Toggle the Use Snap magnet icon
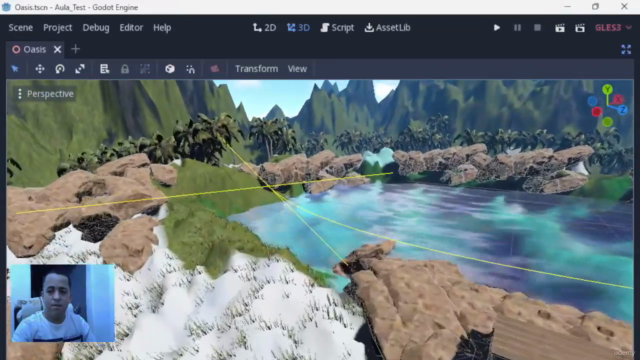 click(x=190, y=69)
